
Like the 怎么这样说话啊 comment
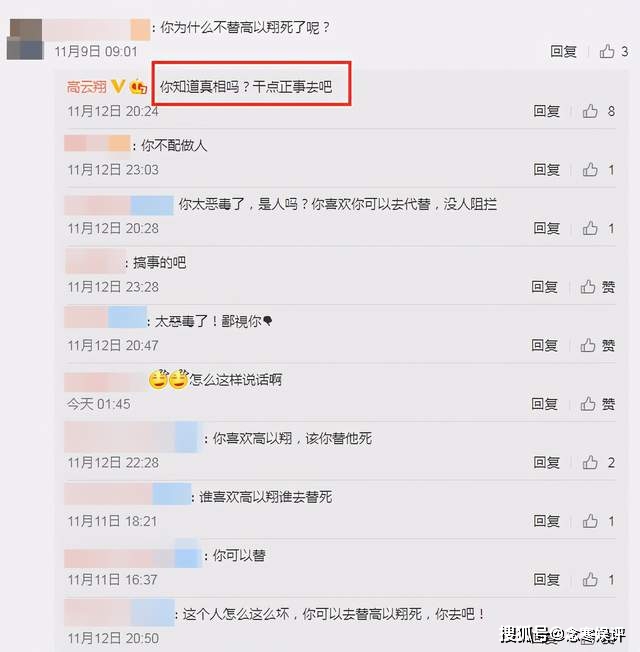point(588,404)
